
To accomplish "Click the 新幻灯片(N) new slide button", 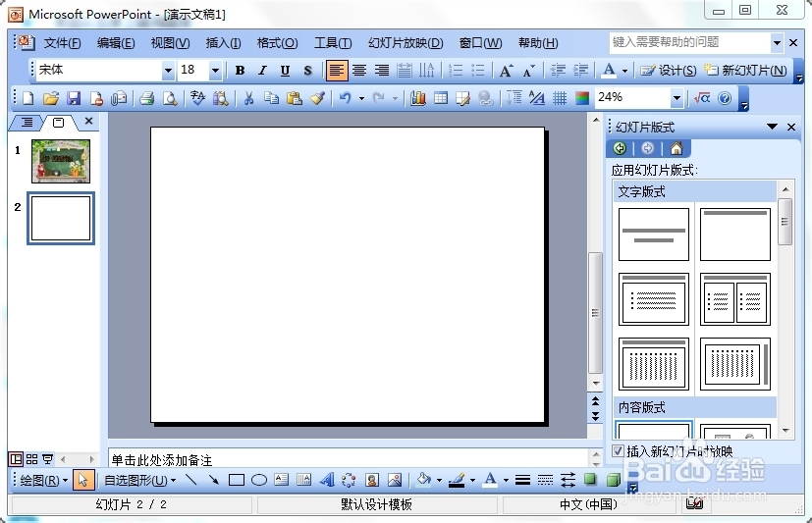I will pos(746,71).
